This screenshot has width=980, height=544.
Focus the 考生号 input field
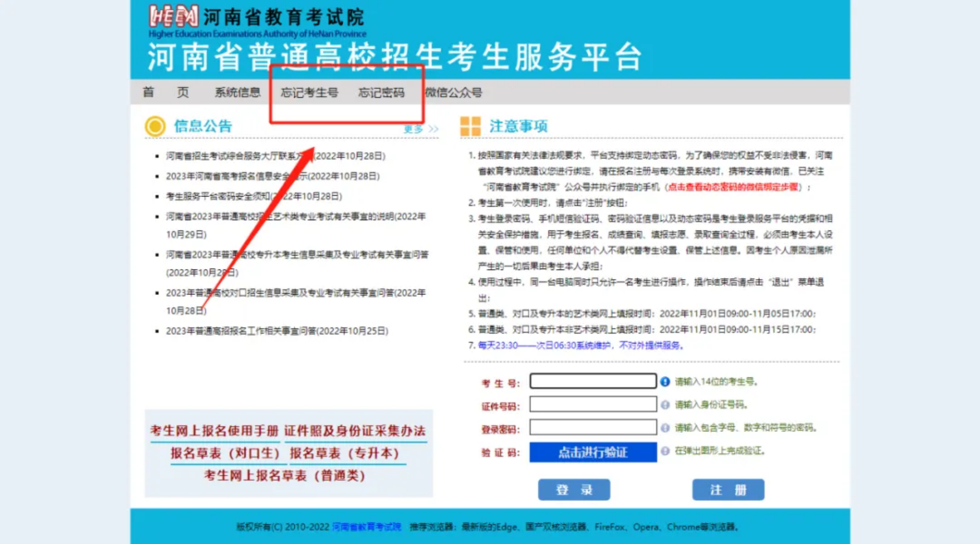[593, 381]
